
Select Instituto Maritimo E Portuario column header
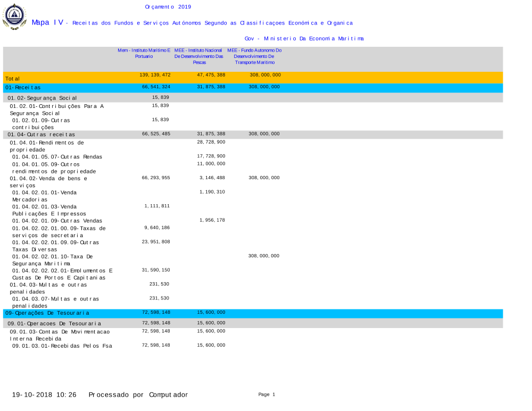144,53
